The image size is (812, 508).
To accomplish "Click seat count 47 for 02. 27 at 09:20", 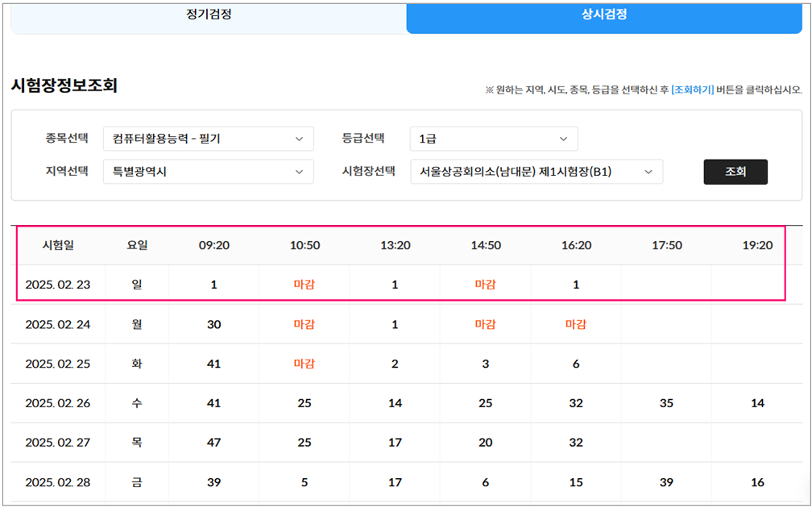I will [214, 443].
